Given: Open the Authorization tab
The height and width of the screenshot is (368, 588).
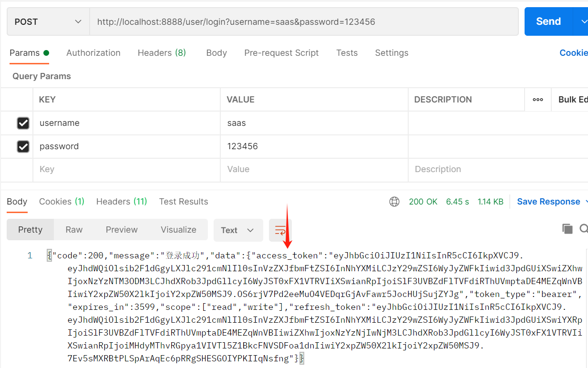Looking at the screenshot, I should click(93, 53).
